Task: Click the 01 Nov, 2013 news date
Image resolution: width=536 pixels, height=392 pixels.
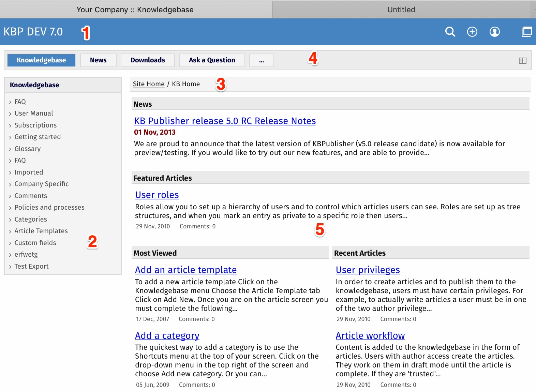Action: point(155,132)
